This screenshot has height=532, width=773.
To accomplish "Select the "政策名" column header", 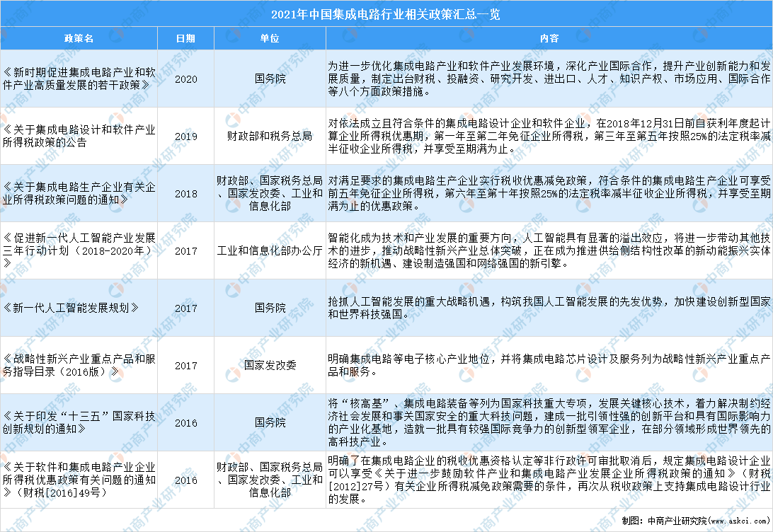I will click(79, 38).
